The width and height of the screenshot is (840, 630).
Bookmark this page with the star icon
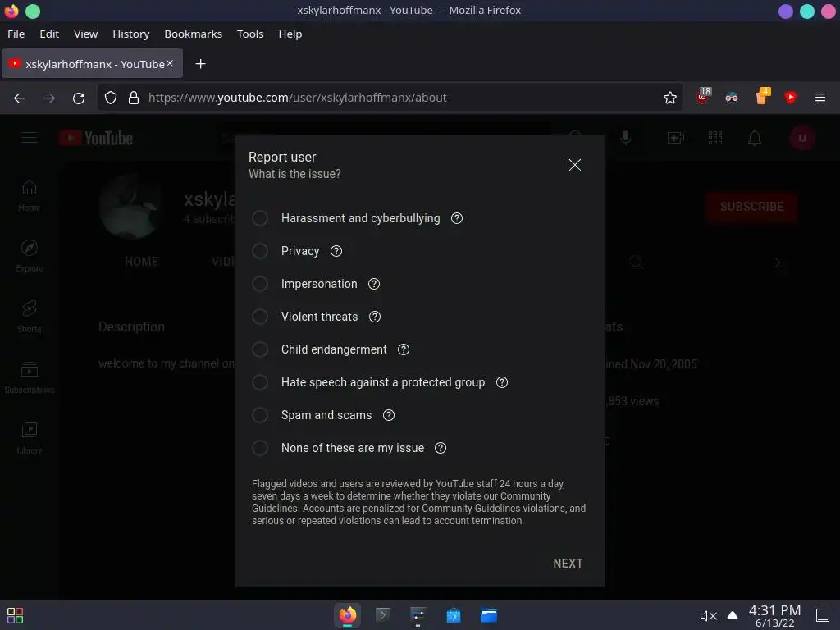tap(669, 98)
